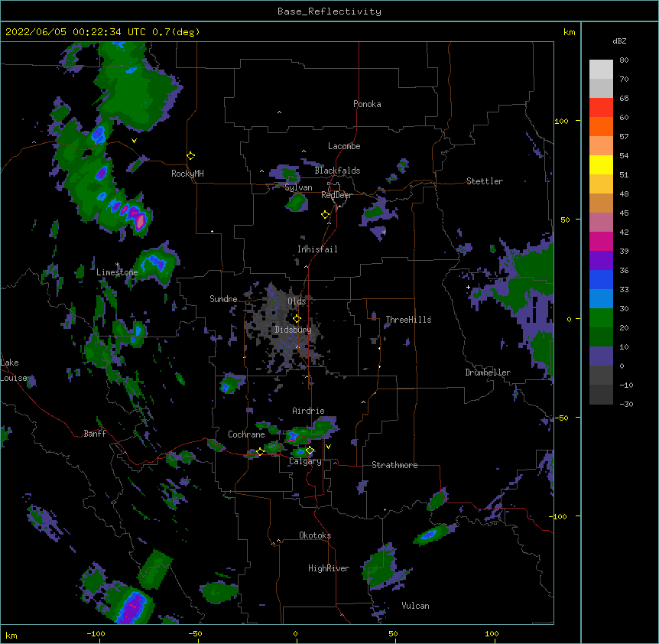Click the Didsbury town label
The image size is (659, 644).
(x=293, y=330)
